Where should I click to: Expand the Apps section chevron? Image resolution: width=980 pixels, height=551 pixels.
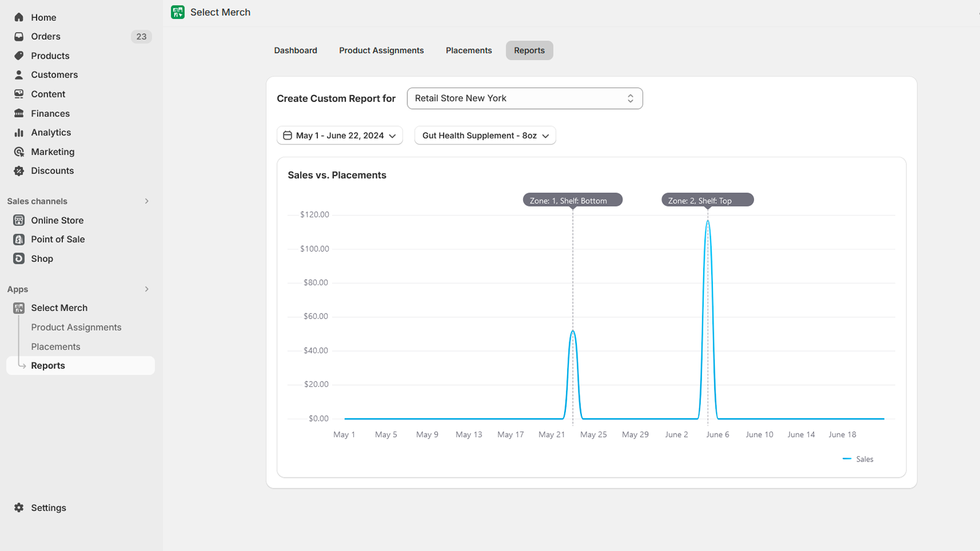point(146,289)
